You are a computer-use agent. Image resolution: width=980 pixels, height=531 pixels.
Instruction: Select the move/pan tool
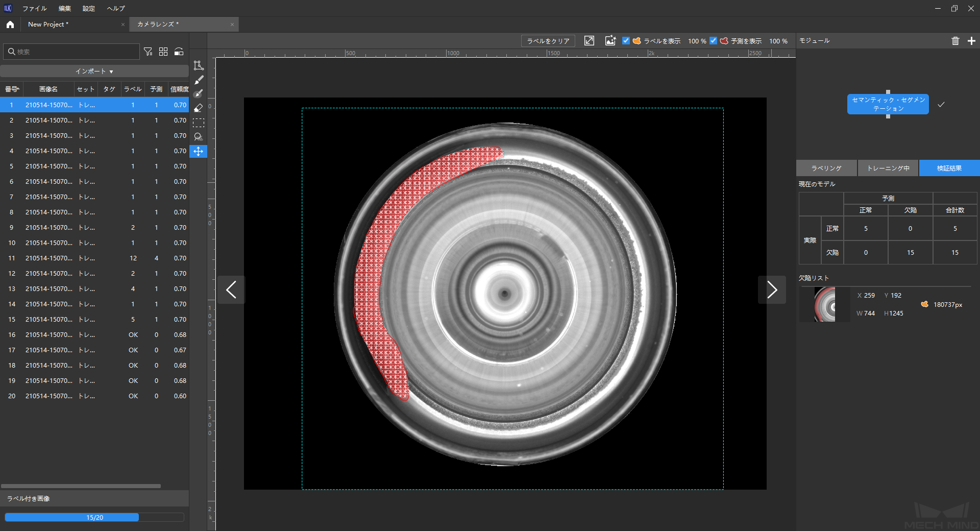pos(199,151)
